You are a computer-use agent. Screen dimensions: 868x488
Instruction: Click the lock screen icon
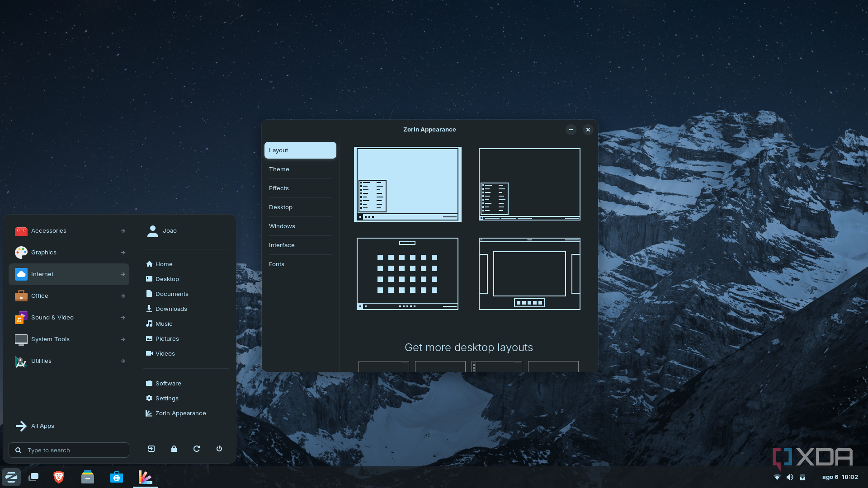tap(174, 449)
